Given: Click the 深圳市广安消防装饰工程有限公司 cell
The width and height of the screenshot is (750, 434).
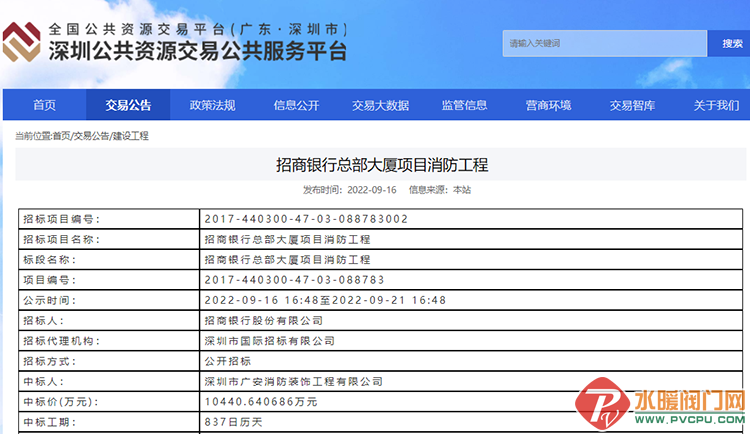Looking at the screenshot, I should 471,382.
